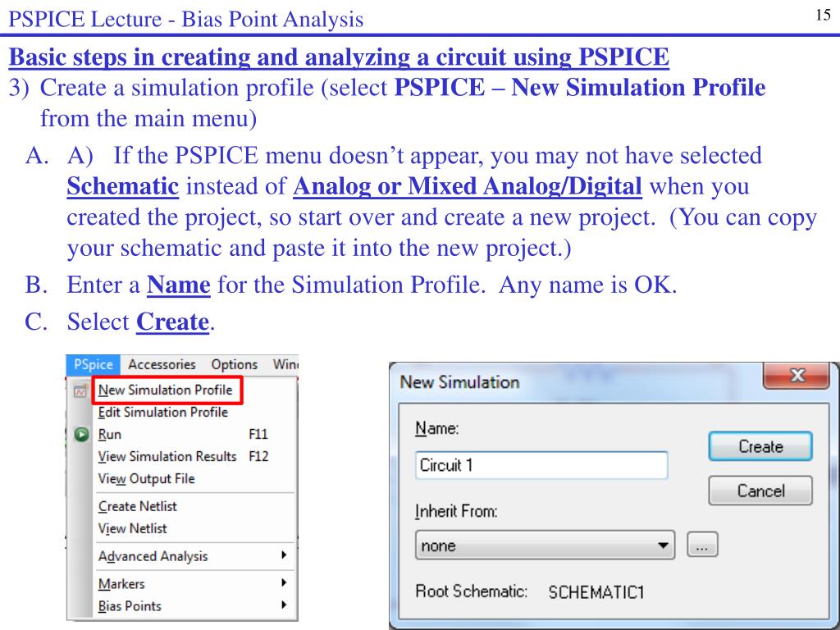Choose Create Netlist from the menu

tap(137, 506)
